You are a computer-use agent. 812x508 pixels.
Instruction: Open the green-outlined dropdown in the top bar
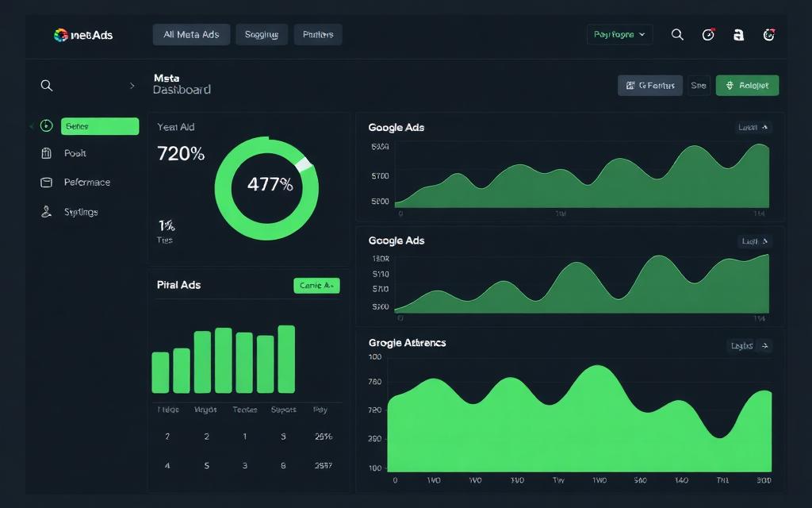[x=619, y=35]
